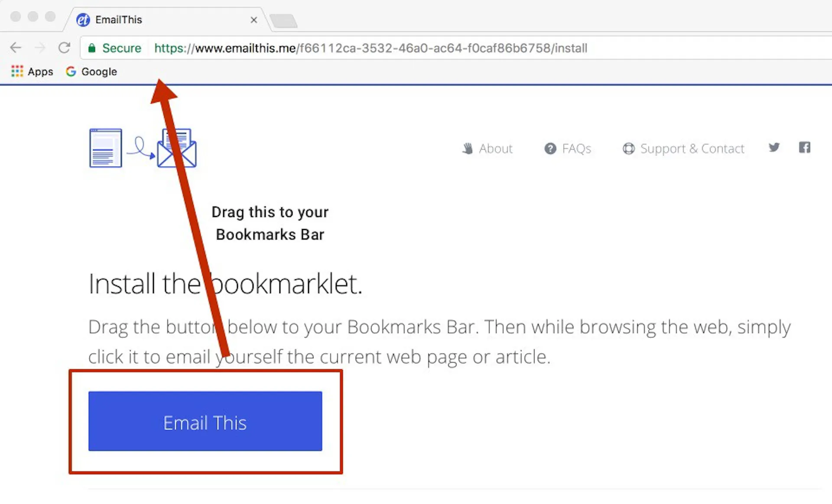The image size is (832, 504).
Task: Open the FAQs link
Action: tap(568, 149)
